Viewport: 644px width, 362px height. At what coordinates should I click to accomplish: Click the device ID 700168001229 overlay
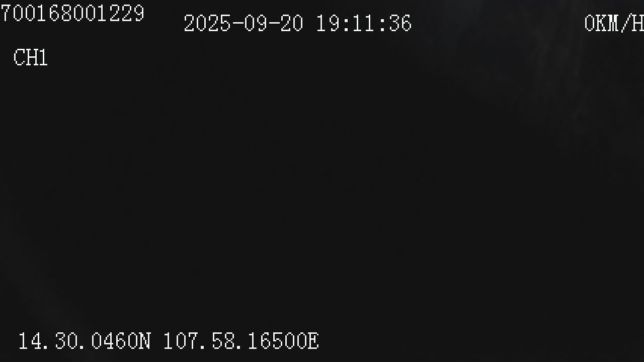[x=72, y=14]
